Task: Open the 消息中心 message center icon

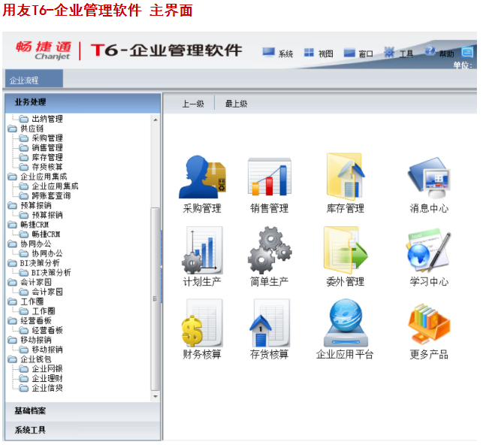Action: [428, 177]
